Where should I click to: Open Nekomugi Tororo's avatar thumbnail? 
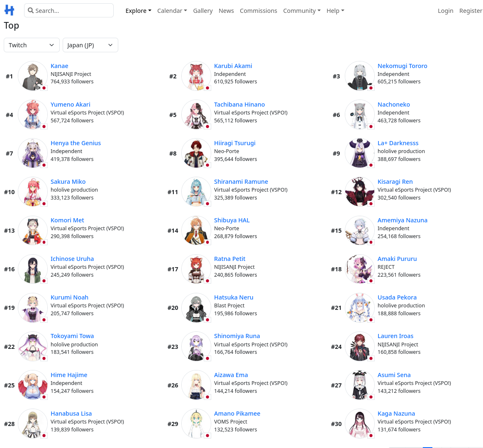click(x=360, y=76)
